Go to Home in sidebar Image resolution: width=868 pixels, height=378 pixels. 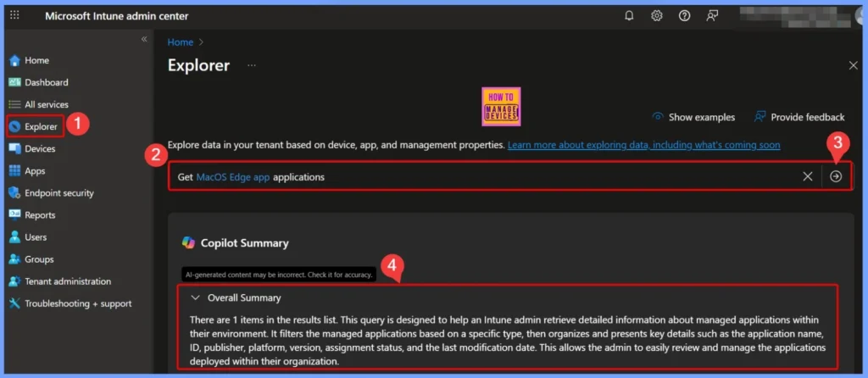tap(36, 60)
